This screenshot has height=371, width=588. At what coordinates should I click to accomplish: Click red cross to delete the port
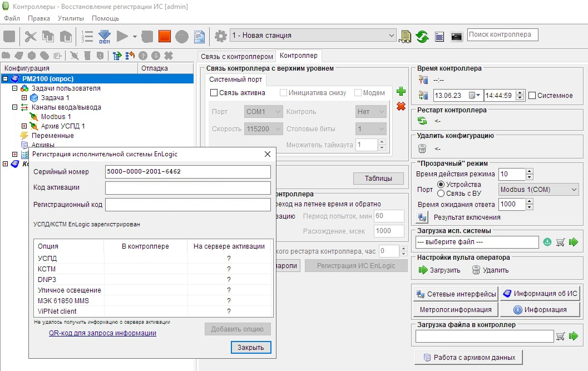(x=401, y=106)
